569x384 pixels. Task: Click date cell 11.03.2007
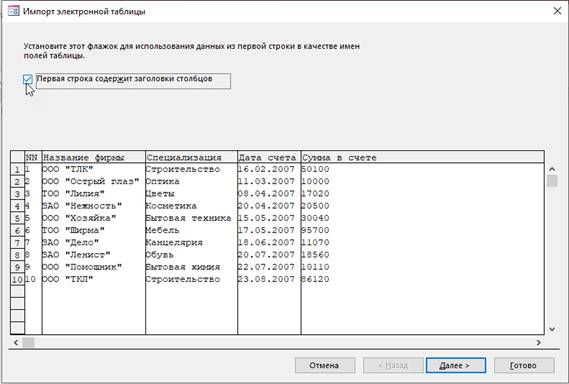pyautogui.click(x=269, y=181)
